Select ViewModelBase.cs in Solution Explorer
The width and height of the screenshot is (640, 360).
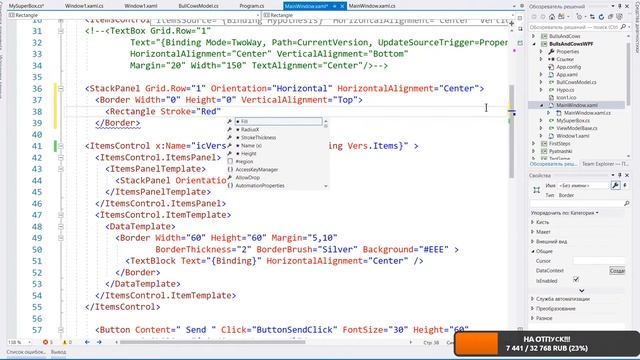tap(576, 128)
